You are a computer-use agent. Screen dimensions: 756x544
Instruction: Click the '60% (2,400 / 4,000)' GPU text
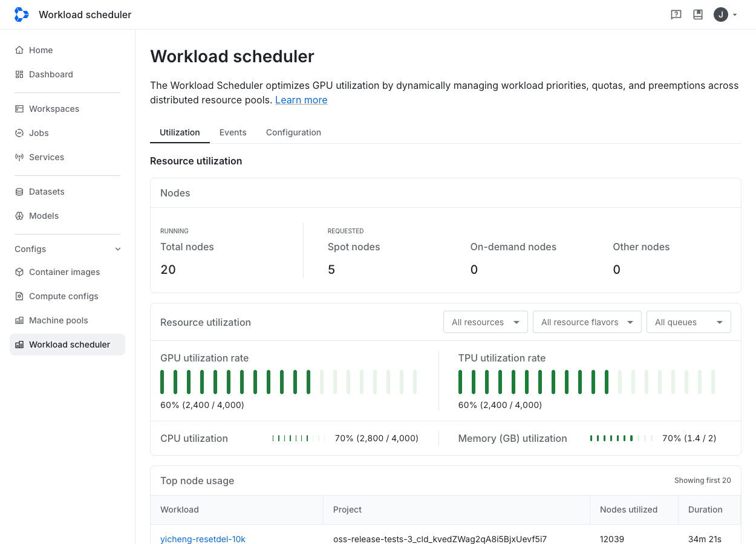[202, 405]
